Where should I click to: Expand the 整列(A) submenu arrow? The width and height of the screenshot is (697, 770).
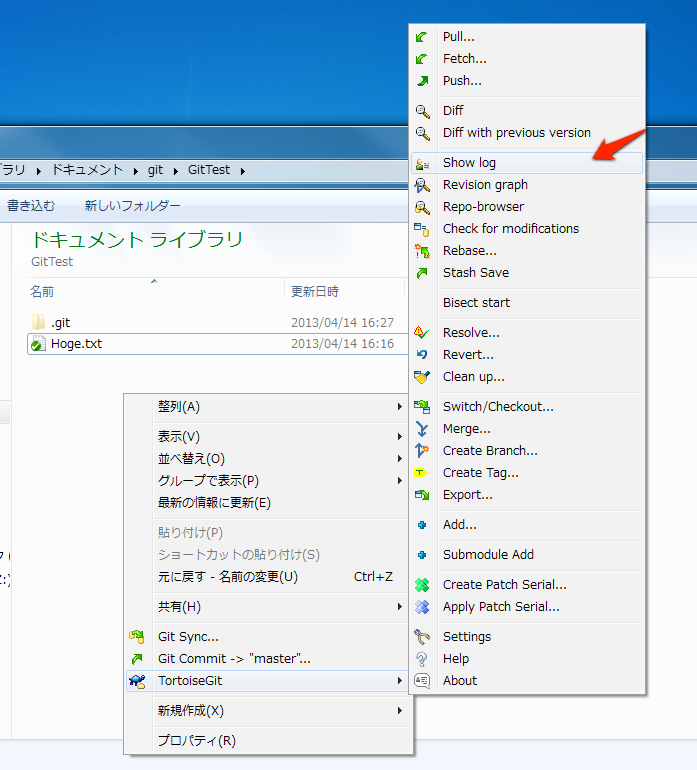tap(400, 407)
